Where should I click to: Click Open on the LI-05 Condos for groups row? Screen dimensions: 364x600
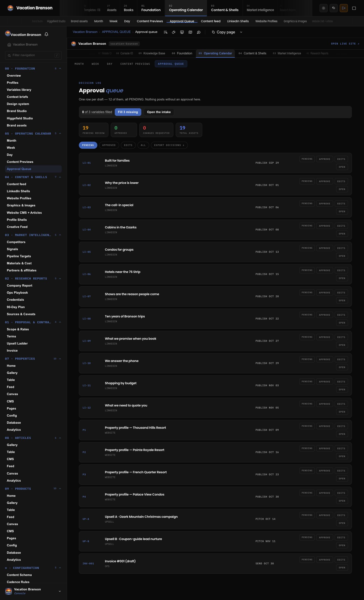pyautogui.click(x=342, y=256)
